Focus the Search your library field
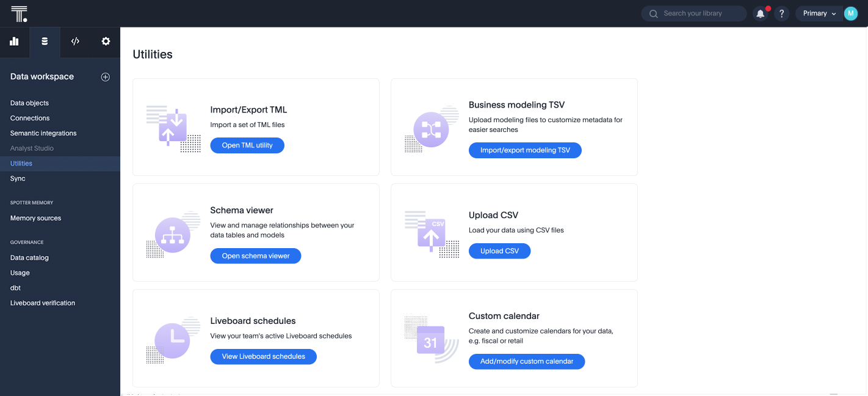Screen dimensions: 868x396 694,13
